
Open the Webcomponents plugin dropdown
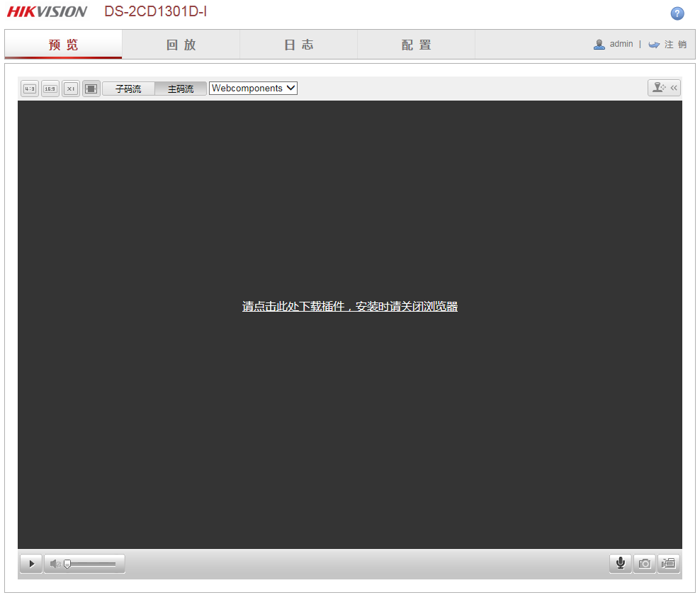tap(253, 89)
